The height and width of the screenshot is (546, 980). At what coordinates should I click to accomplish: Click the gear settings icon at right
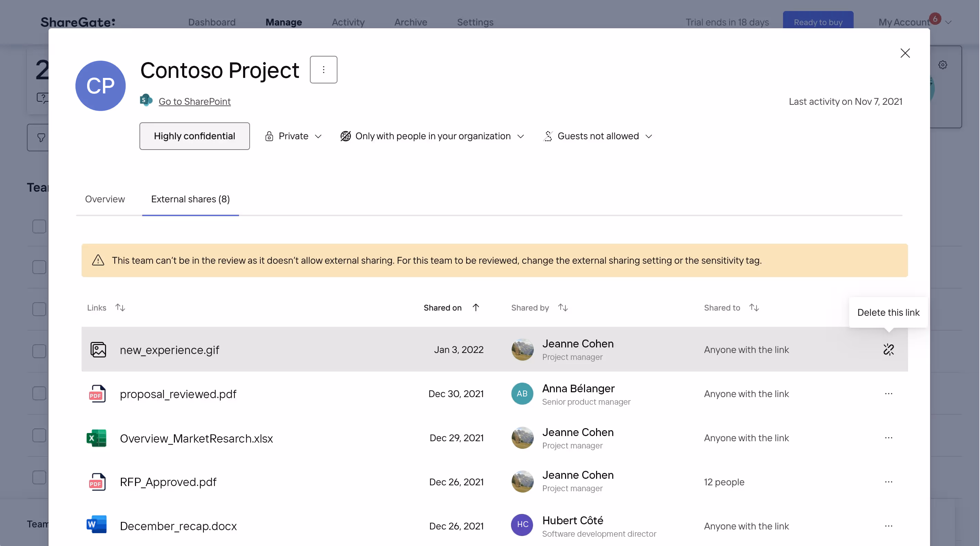pyautogui.click(x=942, y=65)
